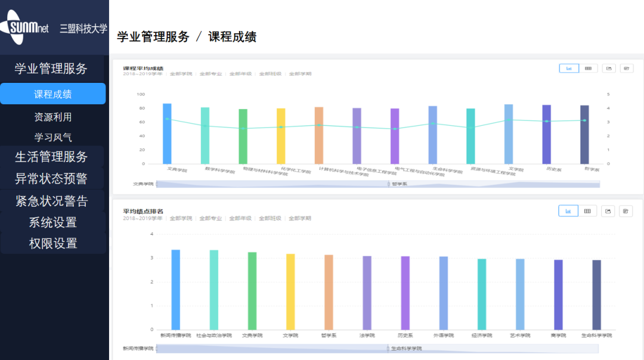The image size is (644, 360).
Task: Toggle chart view mode on 课程平均成绩 panel
Action: coord(568,68)
